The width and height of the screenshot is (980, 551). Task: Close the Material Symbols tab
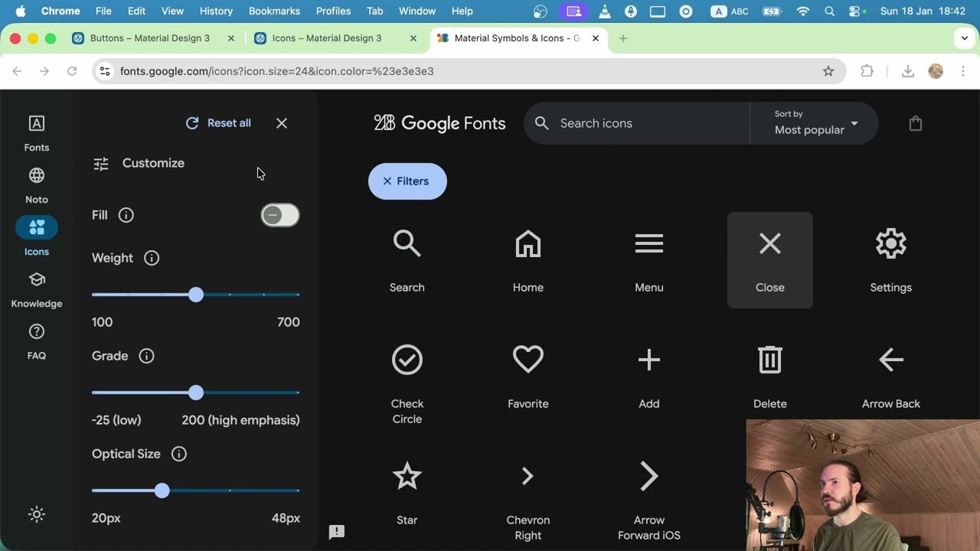click(596, 38)
